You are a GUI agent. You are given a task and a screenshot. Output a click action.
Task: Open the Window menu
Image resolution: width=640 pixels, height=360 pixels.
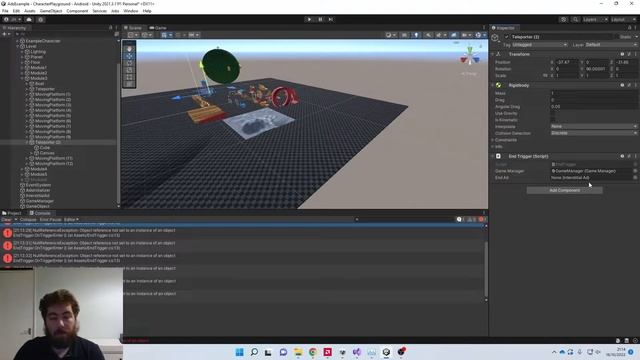tap(131, 11)
